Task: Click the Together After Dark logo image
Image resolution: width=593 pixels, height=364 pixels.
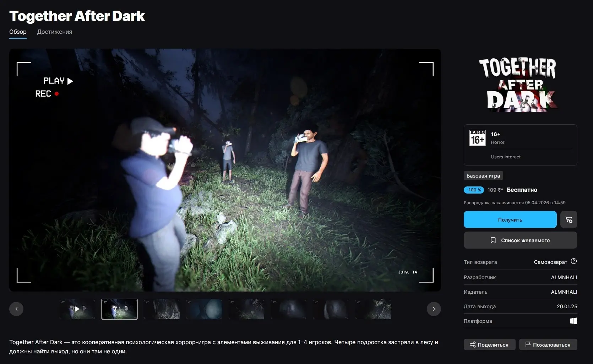Action: pos(518,85)
